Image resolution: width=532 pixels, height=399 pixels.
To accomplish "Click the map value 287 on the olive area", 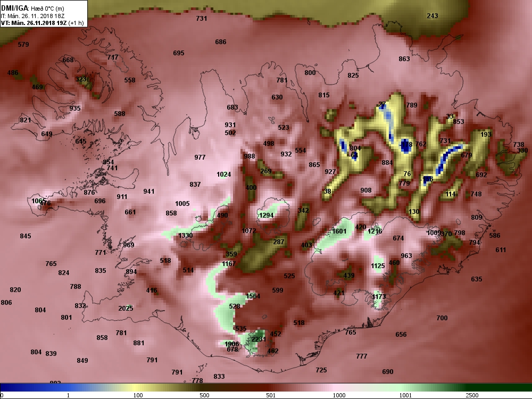I will 279,242.
